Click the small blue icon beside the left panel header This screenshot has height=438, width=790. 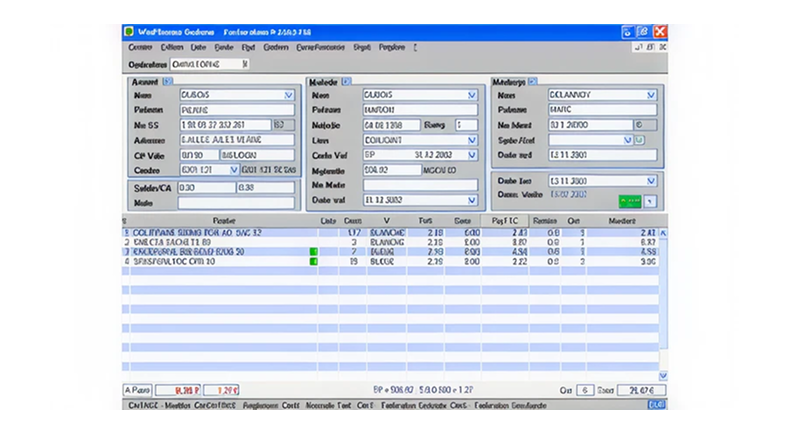pyautogui.click(x=168, y=81)
